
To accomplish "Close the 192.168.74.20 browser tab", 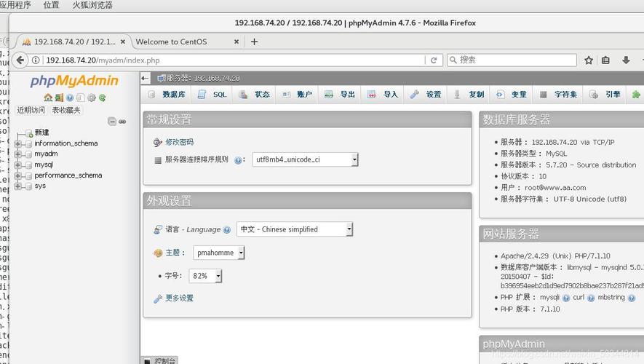I will 123,41.
